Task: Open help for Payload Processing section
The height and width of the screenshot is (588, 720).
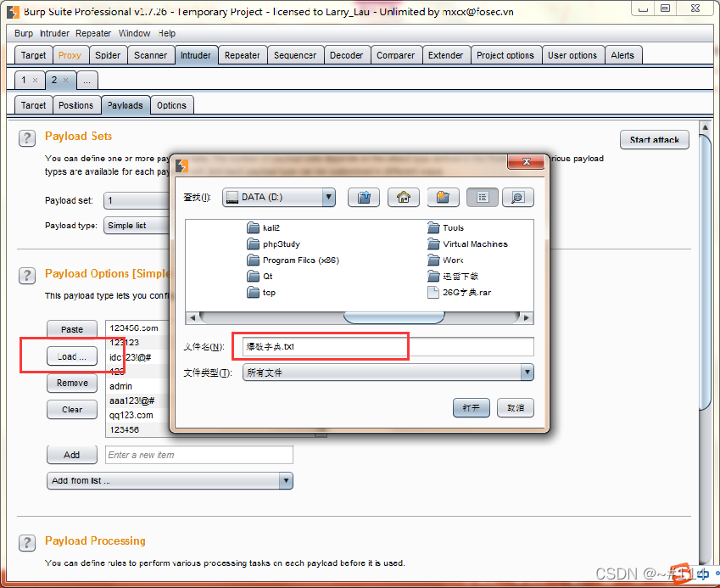Action: pos(27,543)
